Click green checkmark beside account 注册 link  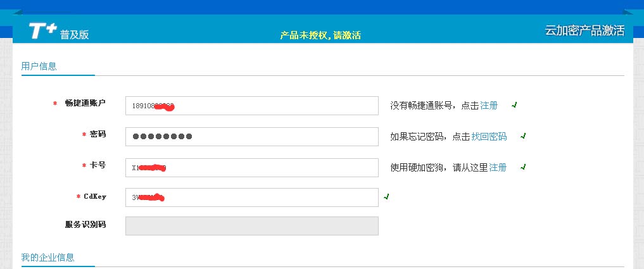[514, 105]
